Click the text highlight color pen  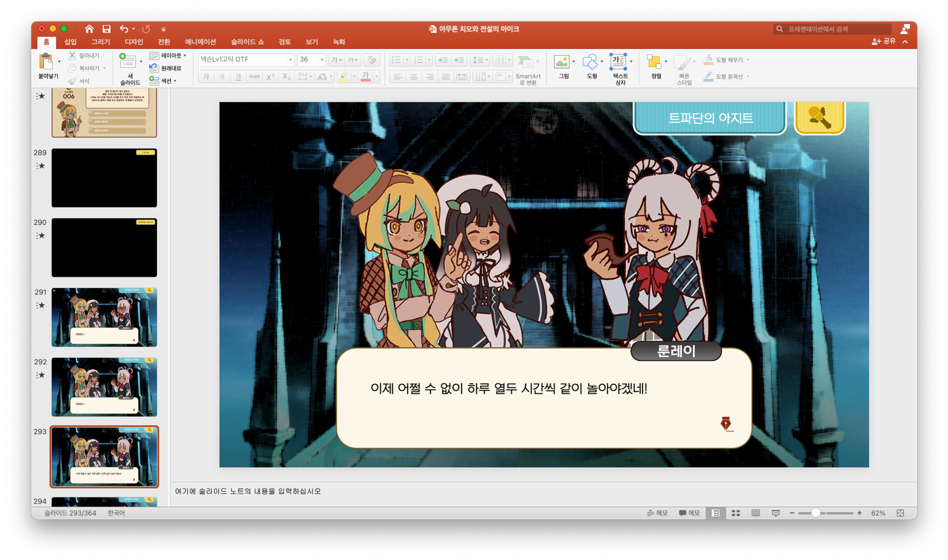point(344,76)
